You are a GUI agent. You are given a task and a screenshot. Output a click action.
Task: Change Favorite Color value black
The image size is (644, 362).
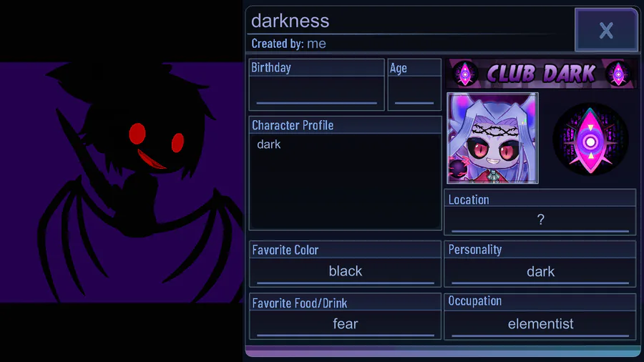click(x=346, y=271)
